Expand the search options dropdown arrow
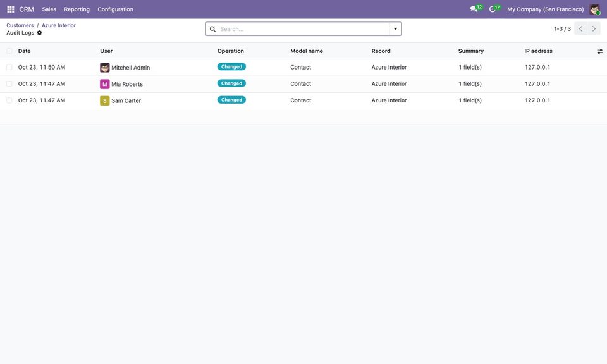 click(395, 29)
